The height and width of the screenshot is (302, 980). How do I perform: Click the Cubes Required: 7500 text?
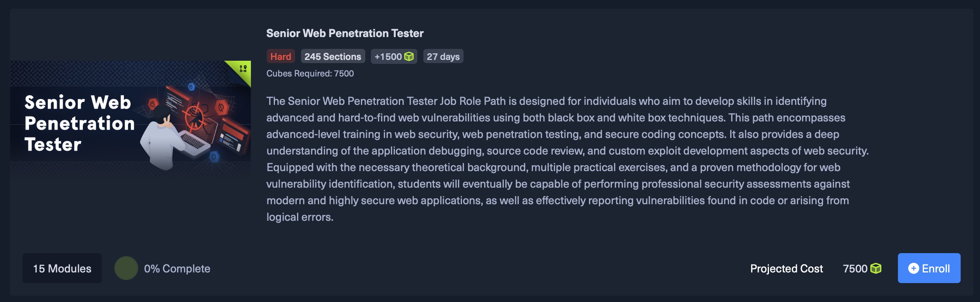[310, 73]
